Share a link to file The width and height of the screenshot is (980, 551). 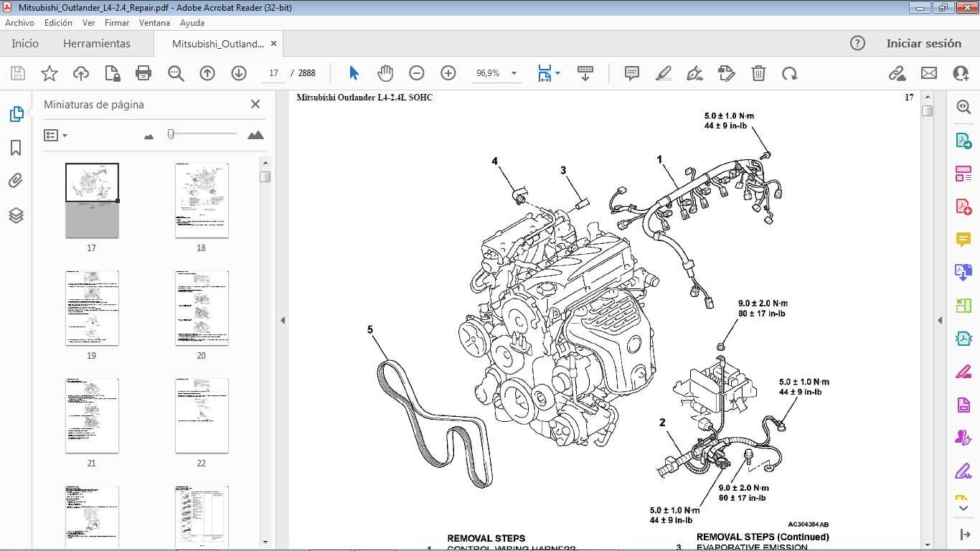[x=897, y=73]
